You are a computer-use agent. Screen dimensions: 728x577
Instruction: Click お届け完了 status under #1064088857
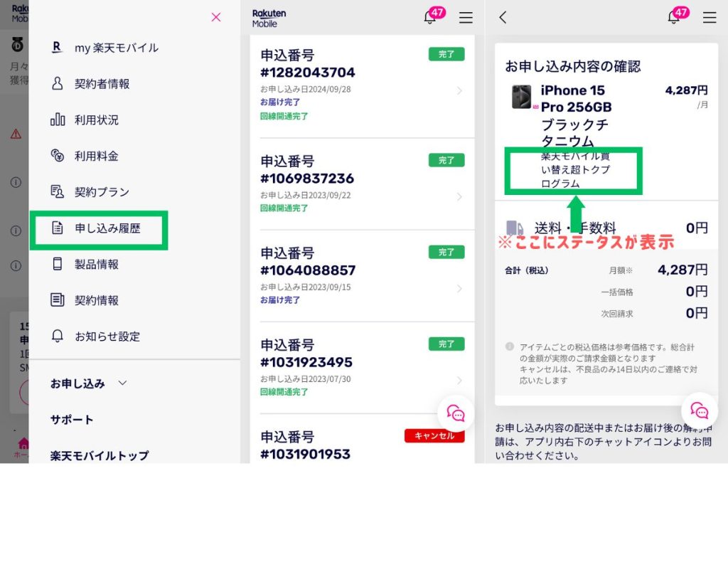coord(280,300)
